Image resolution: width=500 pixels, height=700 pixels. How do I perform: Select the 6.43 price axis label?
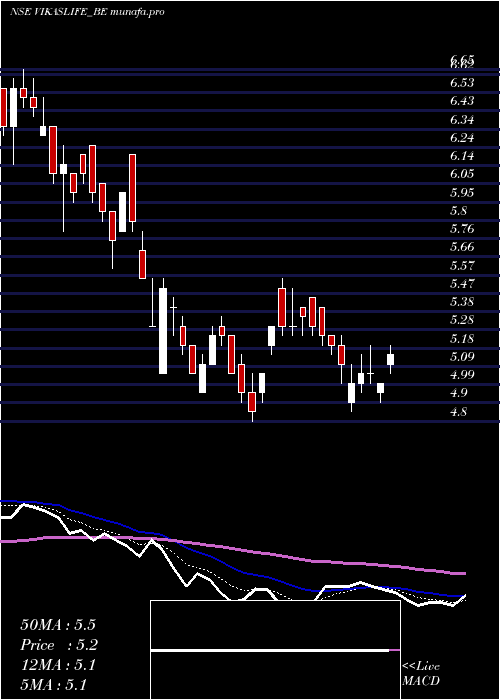coord(462,101)
